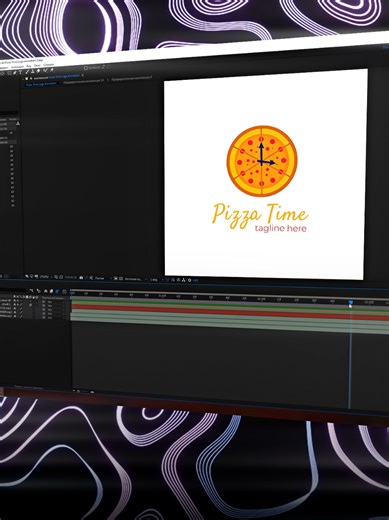Click the blue current time indicator in the timeline
The height and width of the screenshot is (520, 389).
(x=351, y=302)
